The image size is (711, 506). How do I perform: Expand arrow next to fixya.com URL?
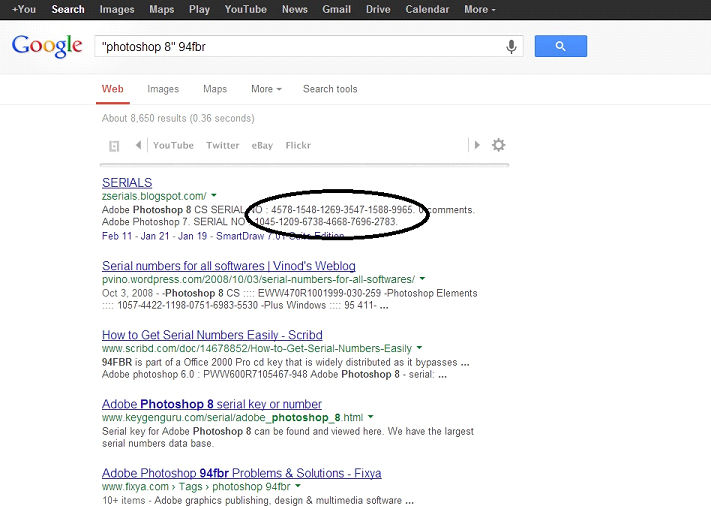tap(298, 486)
